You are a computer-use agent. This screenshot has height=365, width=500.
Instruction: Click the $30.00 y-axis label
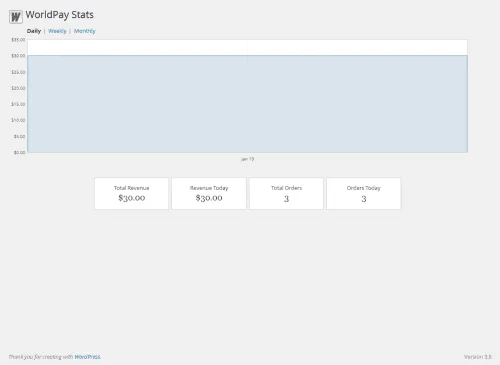click(18, 56)
